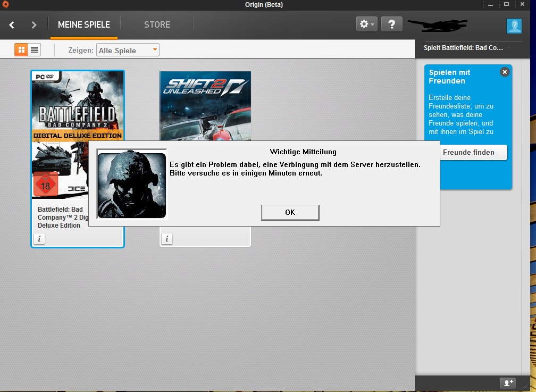Switch to grid view of games
Screen dimensions: 536x392
click(x=21, y=50)
